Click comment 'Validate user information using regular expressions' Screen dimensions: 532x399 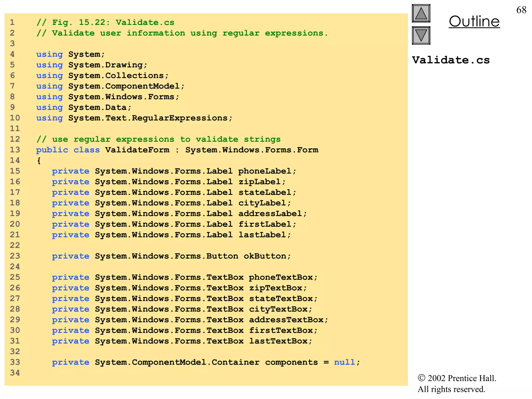tap(182, 33)
